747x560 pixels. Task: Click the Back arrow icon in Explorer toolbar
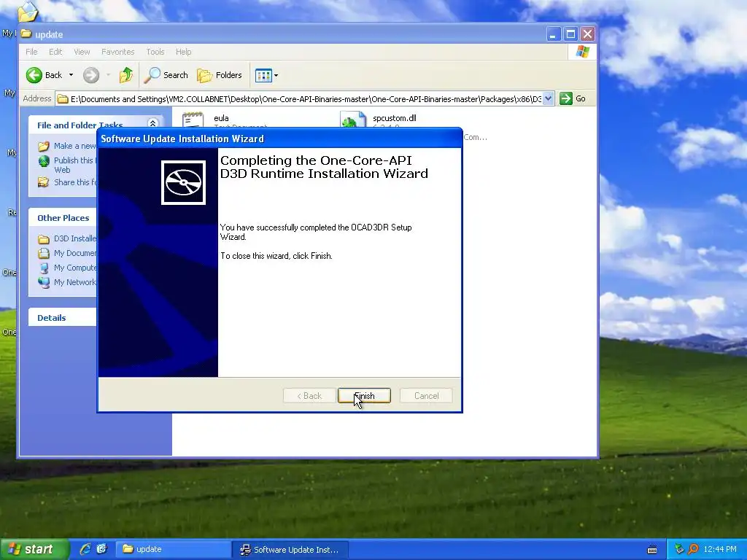34,75
